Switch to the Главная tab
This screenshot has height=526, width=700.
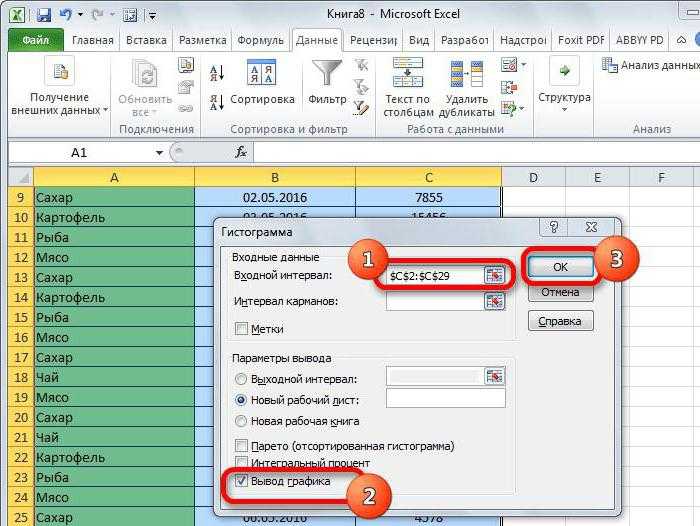coord(93,40)
